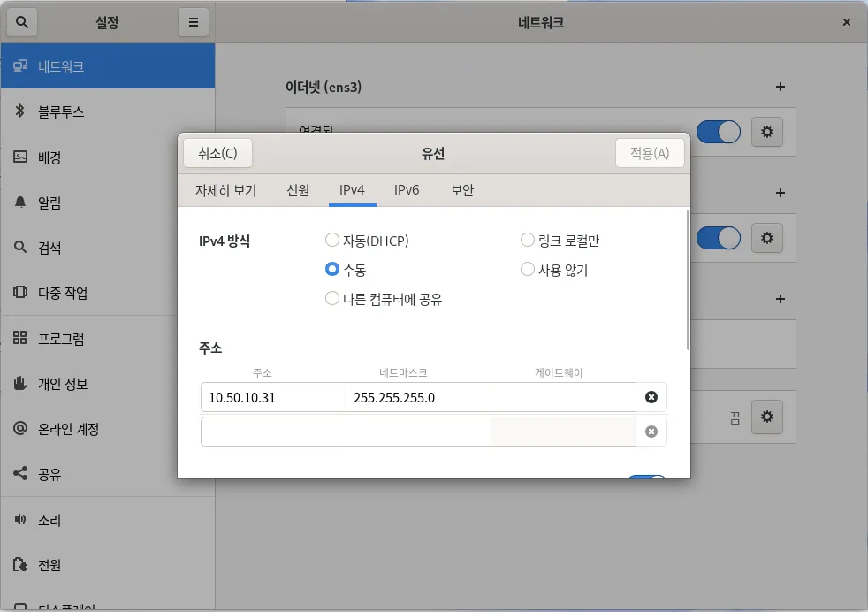Click the 취소(C) button
The image size is (868, 612).
(x=217, y=153)
